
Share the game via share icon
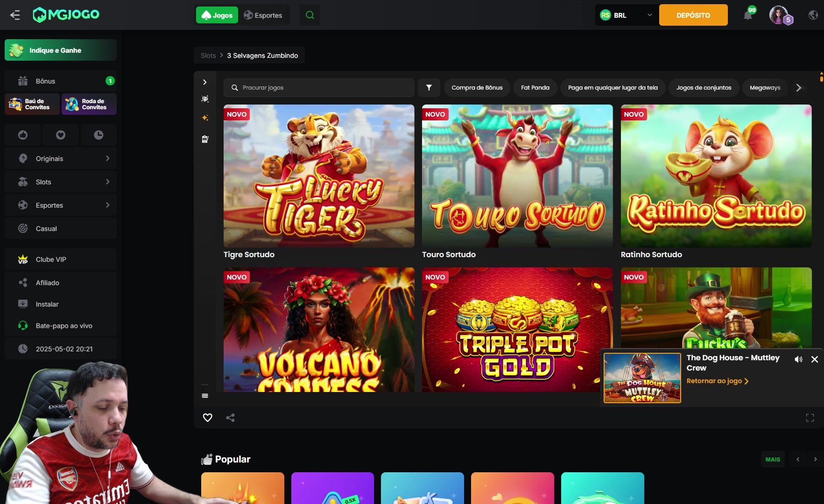(x=230, y=418)
